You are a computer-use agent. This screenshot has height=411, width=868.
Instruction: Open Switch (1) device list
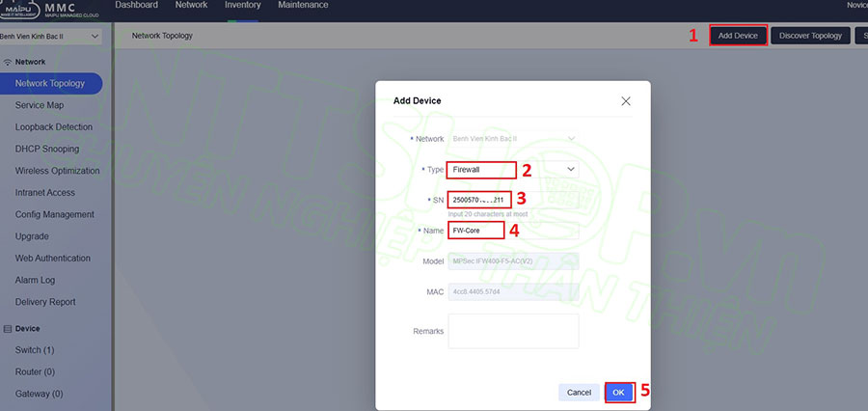click(35, 350)
